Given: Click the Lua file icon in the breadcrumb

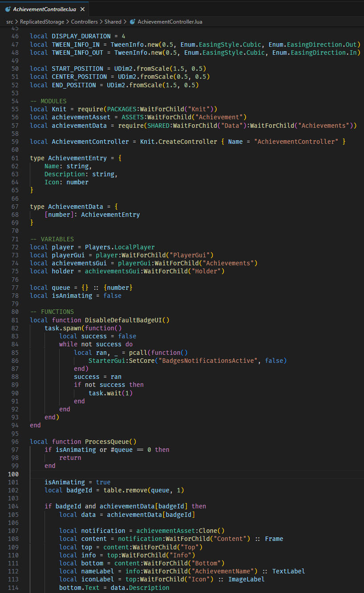Looking at the screenshot, I should pyautogui.click(x=132, y=21).
